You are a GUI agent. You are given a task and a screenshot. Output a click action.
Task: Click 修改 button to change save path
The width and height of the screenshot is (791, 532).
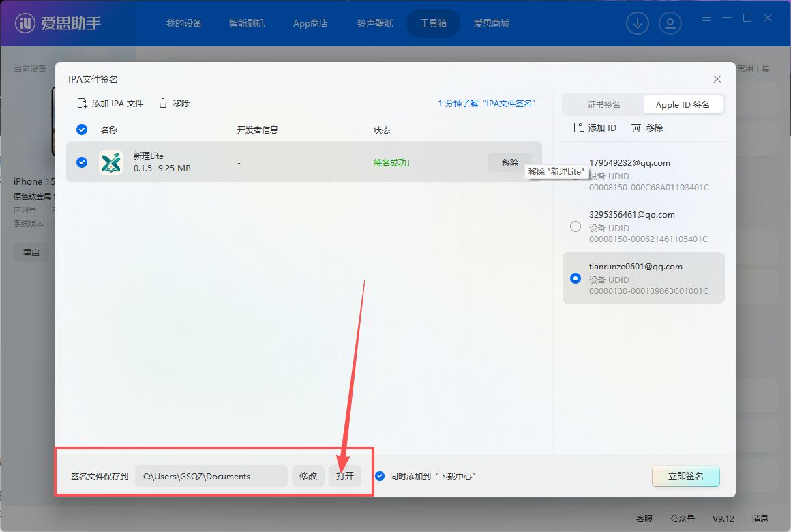click(x=308, y=476)
